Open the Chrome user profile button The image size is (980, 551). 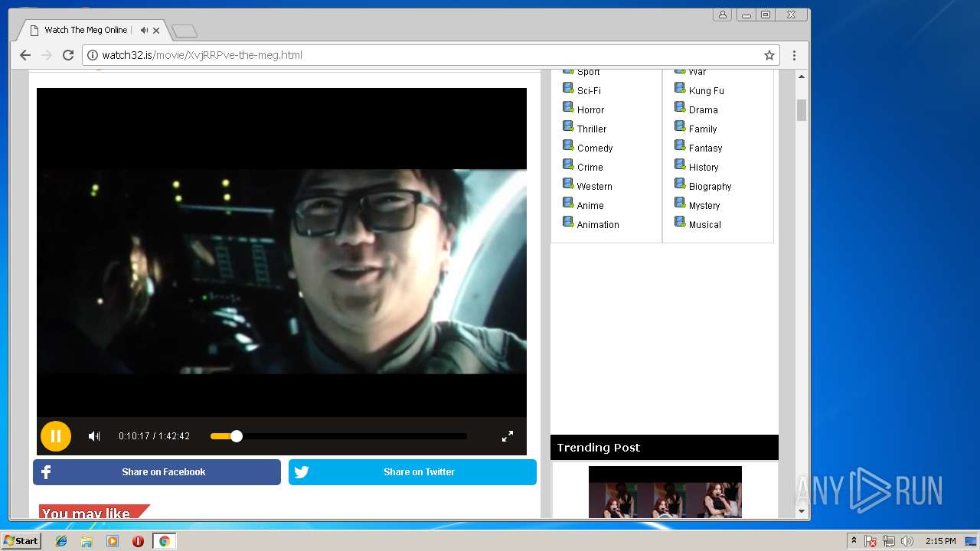pyautogui.click(x=722, y=15)
